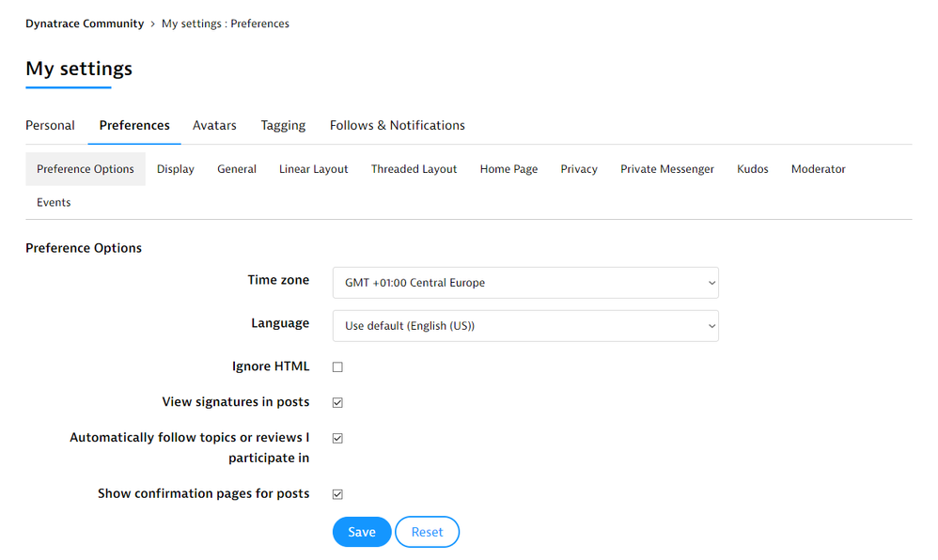This screenshot has width=938, height=560.
Task: Select the Tagging tab
Action: click(283, 125)
